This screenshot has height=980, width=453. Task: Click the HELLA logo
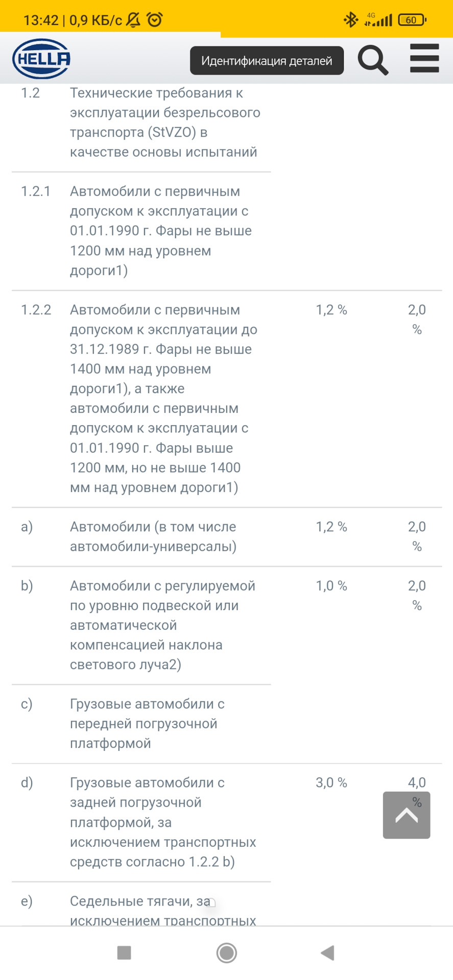click(x=41, y=58)
